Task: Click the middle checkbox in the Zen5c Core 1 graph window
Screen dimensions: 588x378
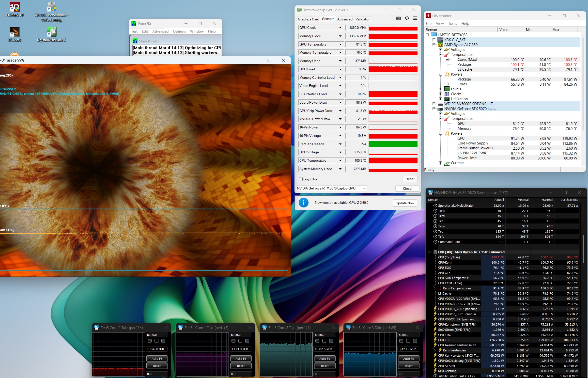Action: pyautogui.click(x=240, y=341)
